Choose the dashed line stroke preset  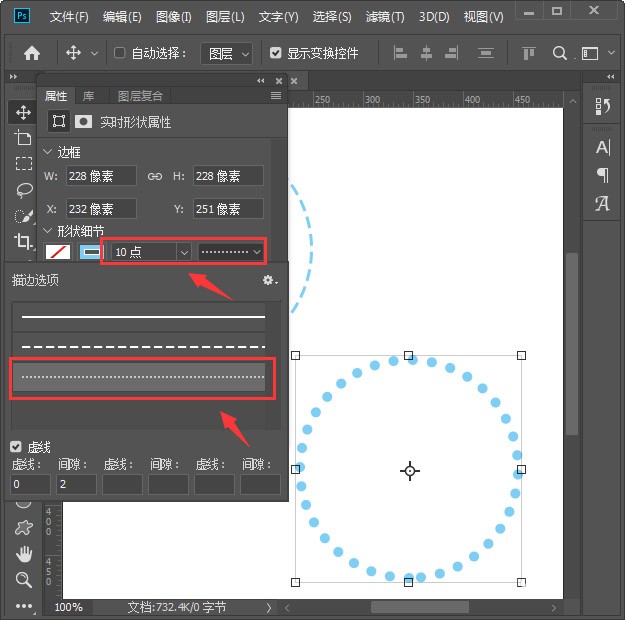click(x=143, y=347)
